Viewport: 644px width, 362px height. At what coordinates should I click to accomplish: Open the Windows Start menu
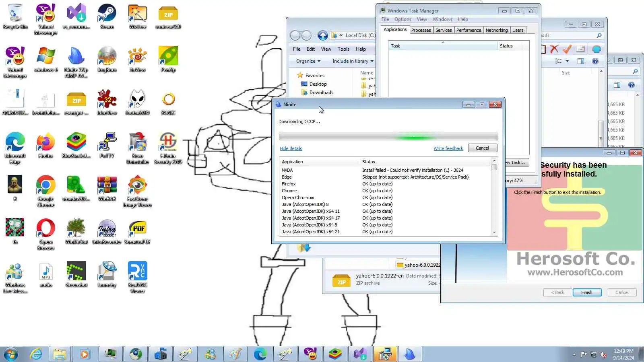point(11,354)
